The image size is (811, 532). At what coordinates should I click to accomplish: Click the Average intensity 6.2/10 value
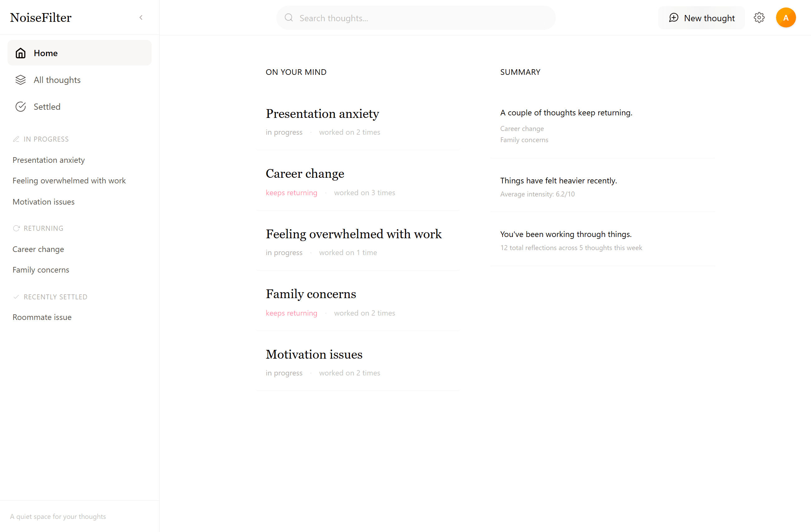pos(537,194)
